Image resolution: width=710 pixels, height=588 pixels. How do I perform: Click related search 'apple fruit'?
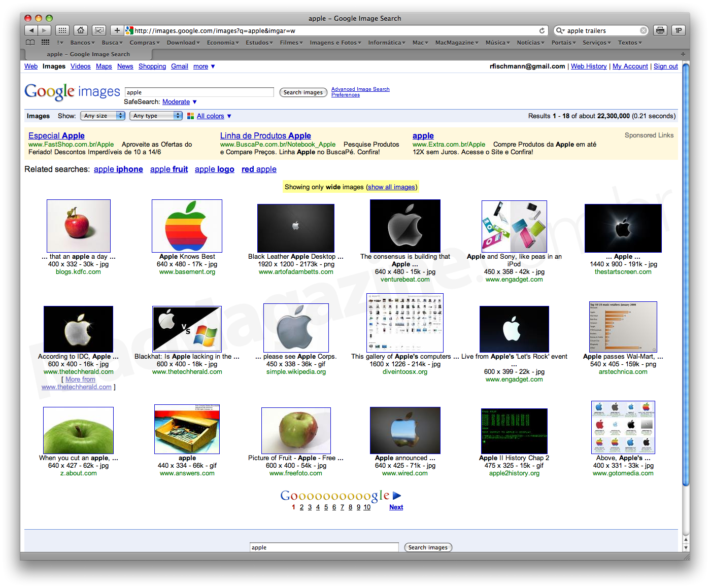click(x=169, y=169)
